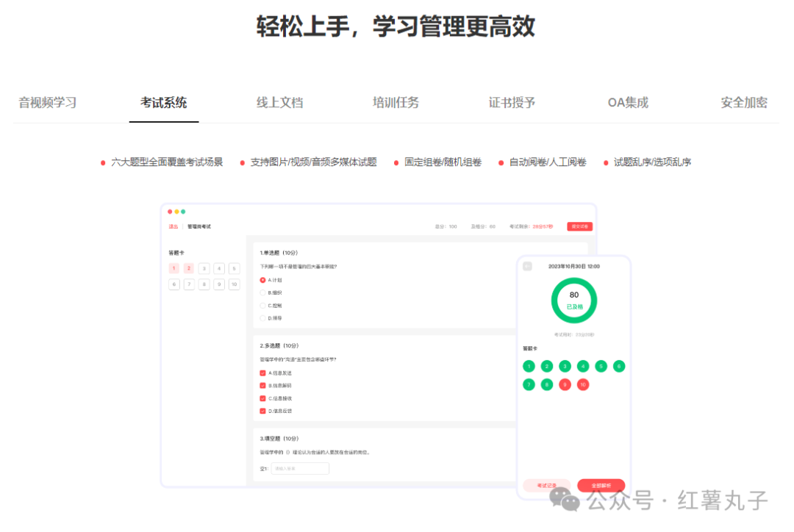Jump to question 4 on desktop answer card
The height and width of the screenshot is (532, 794).
click(219, 268)
